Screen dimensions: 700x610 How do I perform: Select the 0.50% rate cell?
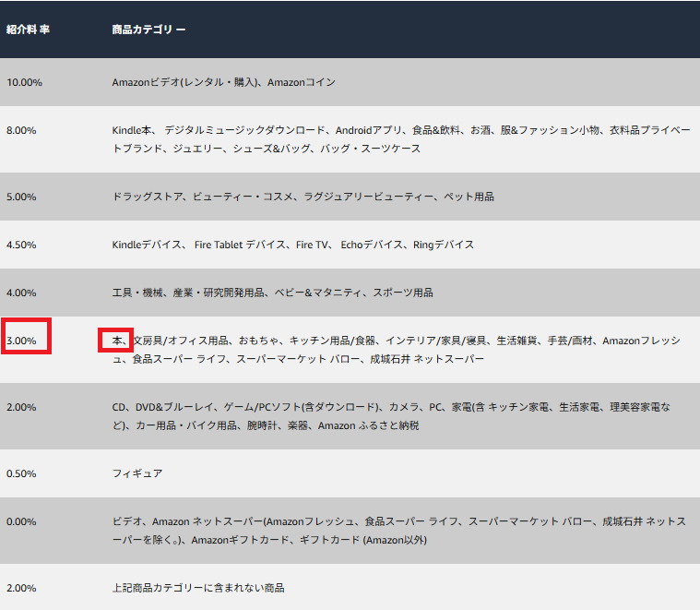(x=21, y=473)
